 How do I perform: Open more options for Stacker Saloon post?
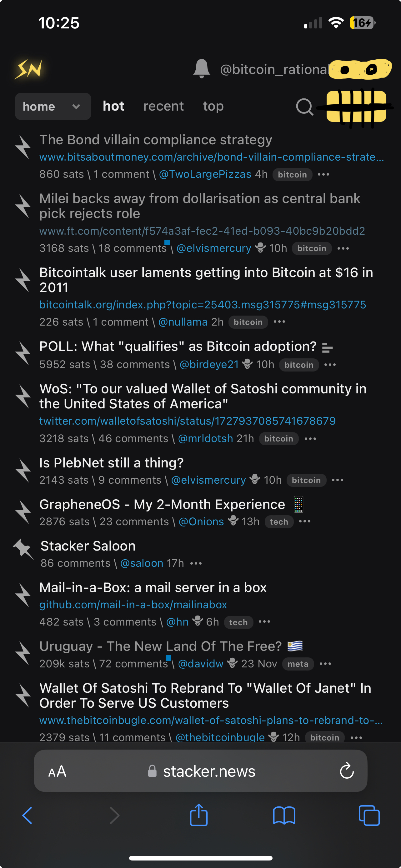coord(196,563)
